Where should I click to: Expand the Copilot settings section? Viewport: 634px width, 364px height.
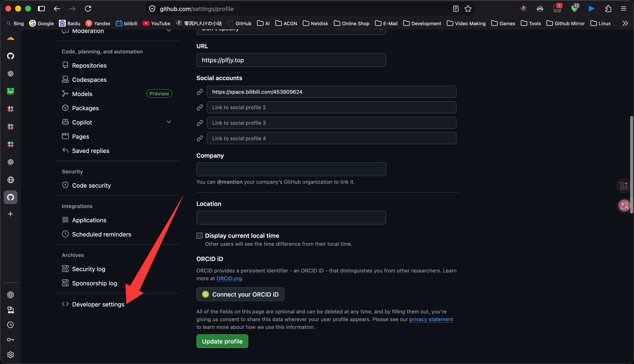[169, 122]
